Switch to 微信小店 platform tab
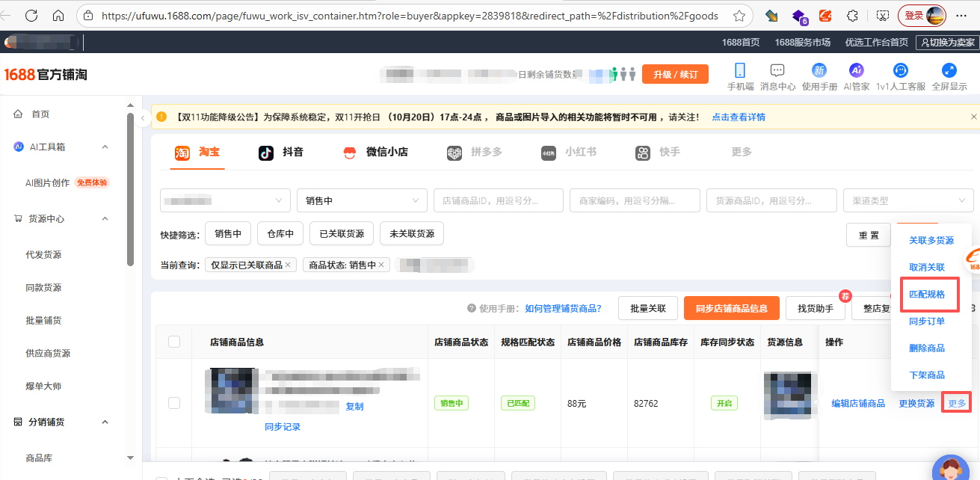Image resolution: width=980 pixels, height=480 pixels. click(375, 152)
